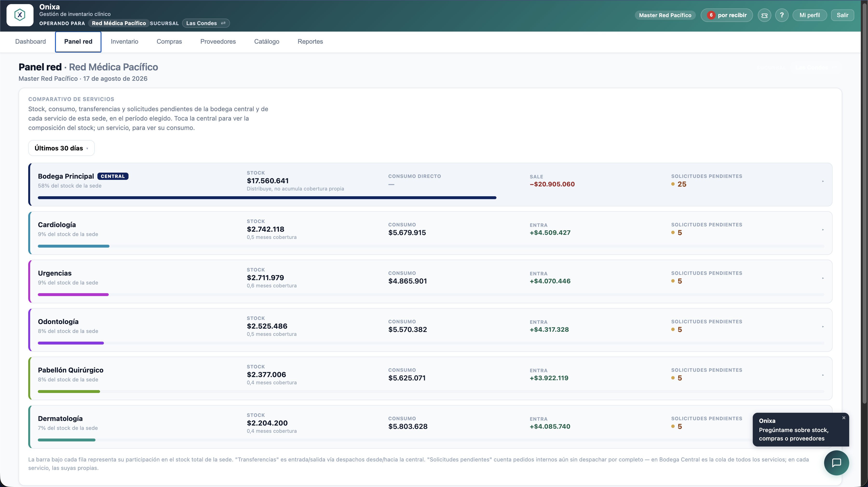This screenshot has height=487, width=868.
Task: Expand the Urgencias row chevron
Action: point(823,278)
